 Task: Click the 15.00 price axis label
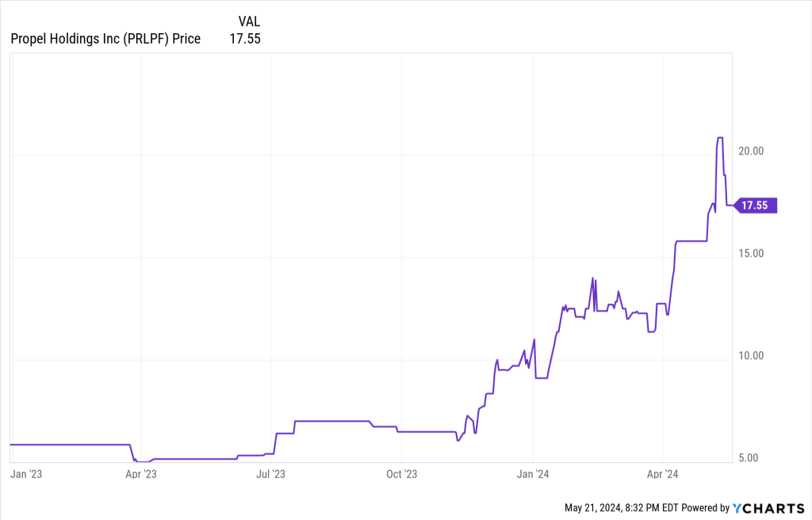coord(749,254)
